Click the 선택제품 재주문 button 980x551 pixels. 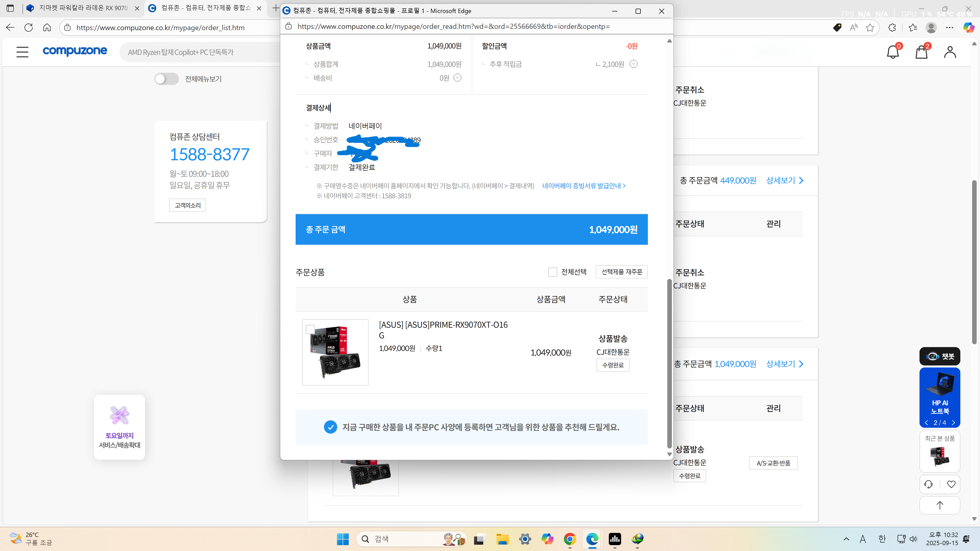[622, 272]
